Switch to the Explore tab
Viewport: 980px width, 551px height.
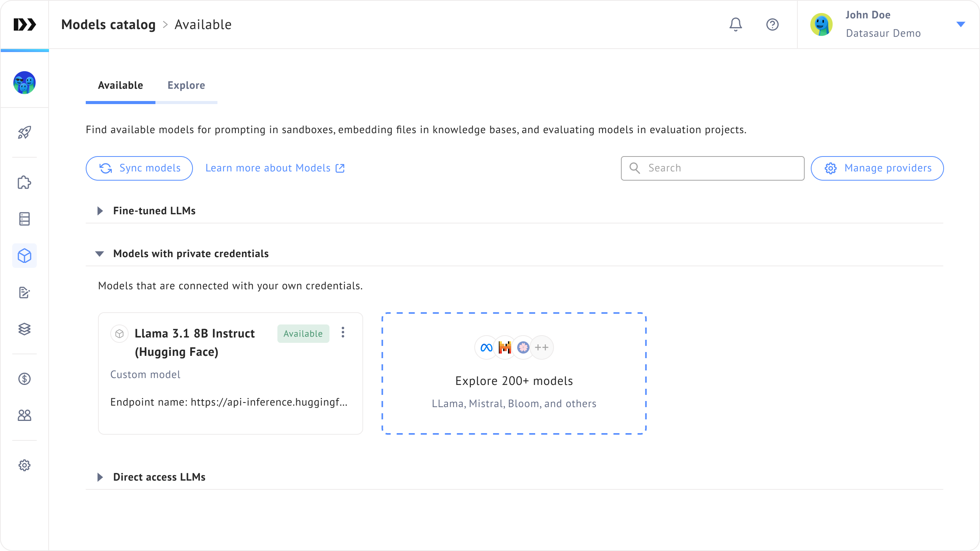186,85
